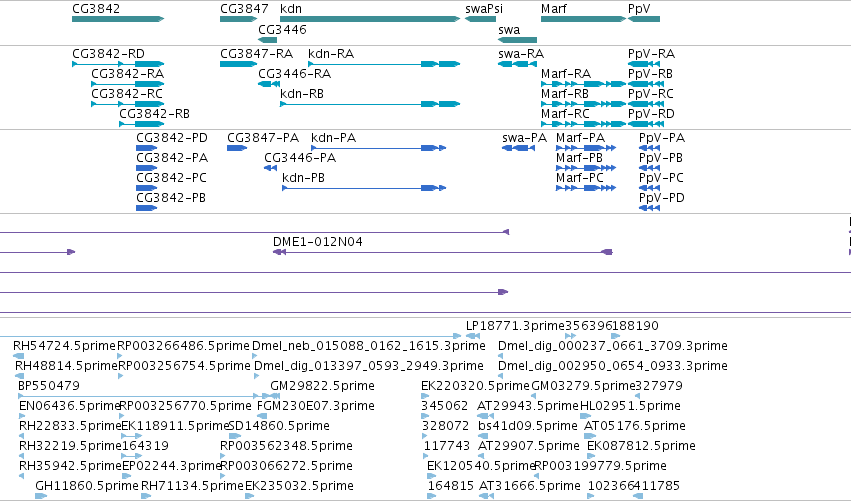Select EST RH54724.5prime

[x=18, y=356]
